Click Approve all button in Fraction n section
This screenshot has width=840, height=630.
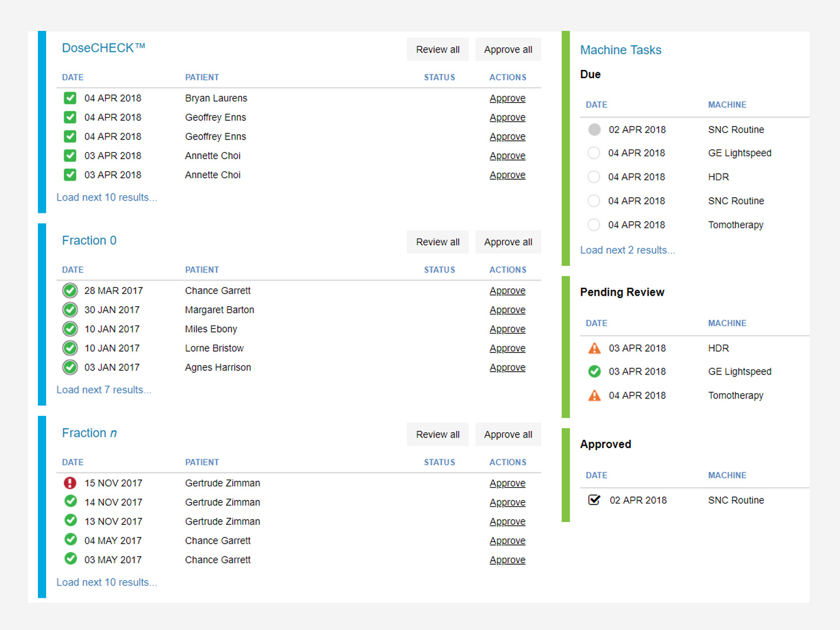click(508, 435)
